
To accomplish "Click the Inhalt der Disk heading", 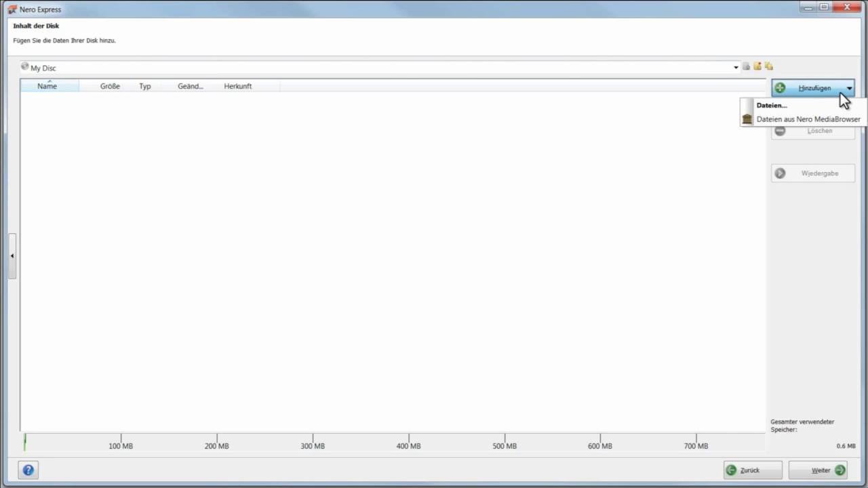I will pyautogui.click(x=36, y=26).
